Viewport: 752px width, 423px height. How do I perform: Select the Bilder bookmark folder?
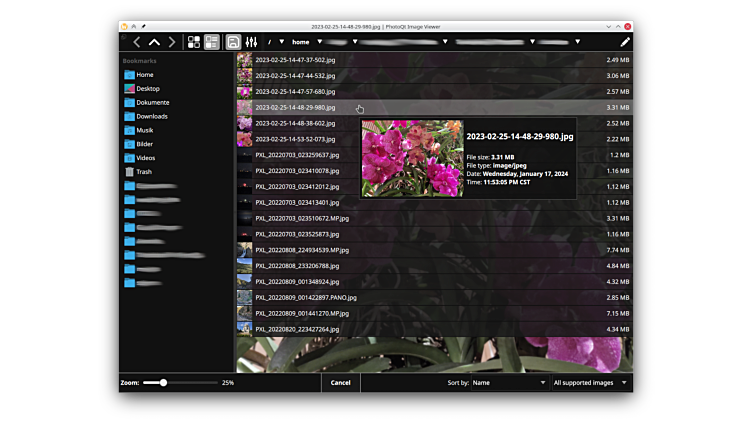point(145,144)
